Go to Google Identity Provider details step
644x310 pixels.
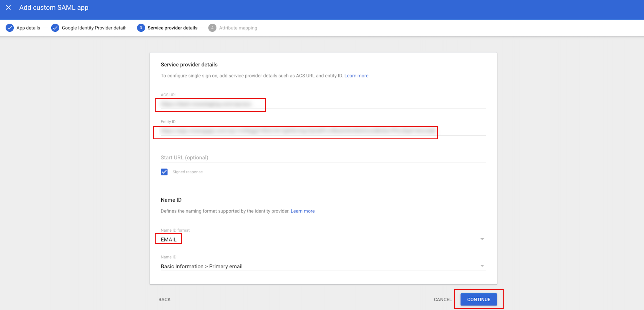point(94,28)
